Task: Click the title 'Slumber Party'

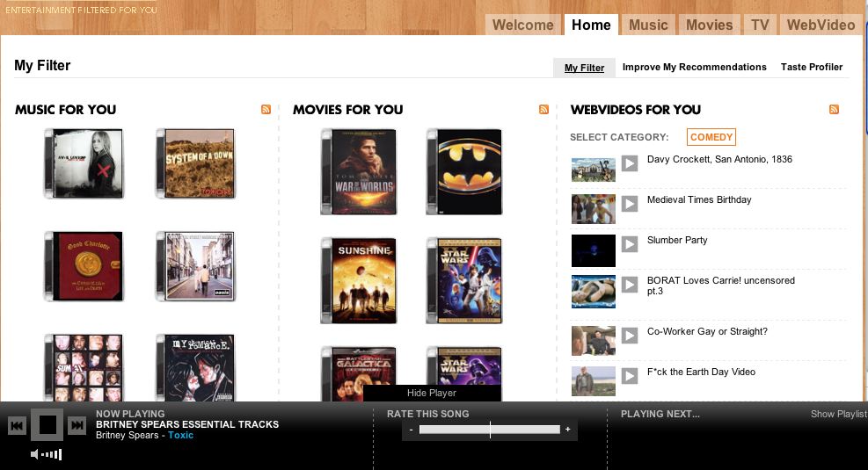Action: click(x=677, y=240)
